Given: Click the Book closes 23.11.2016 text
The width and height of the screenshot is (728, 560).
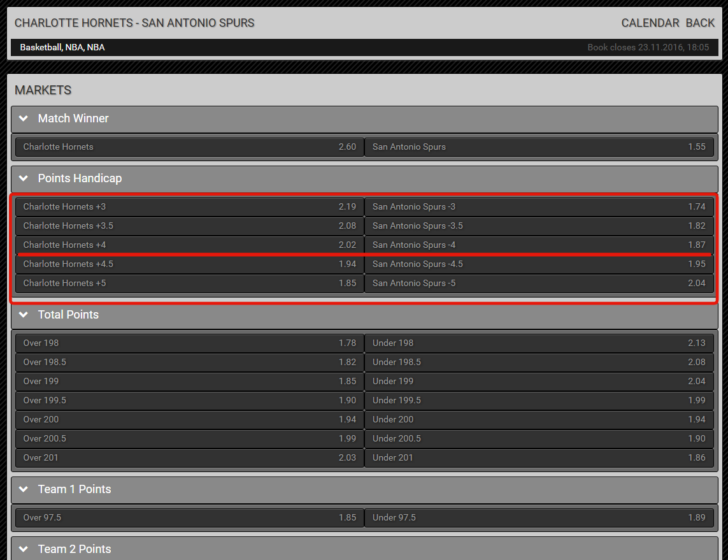Looking at the screenshot, I should pos(648,47).
